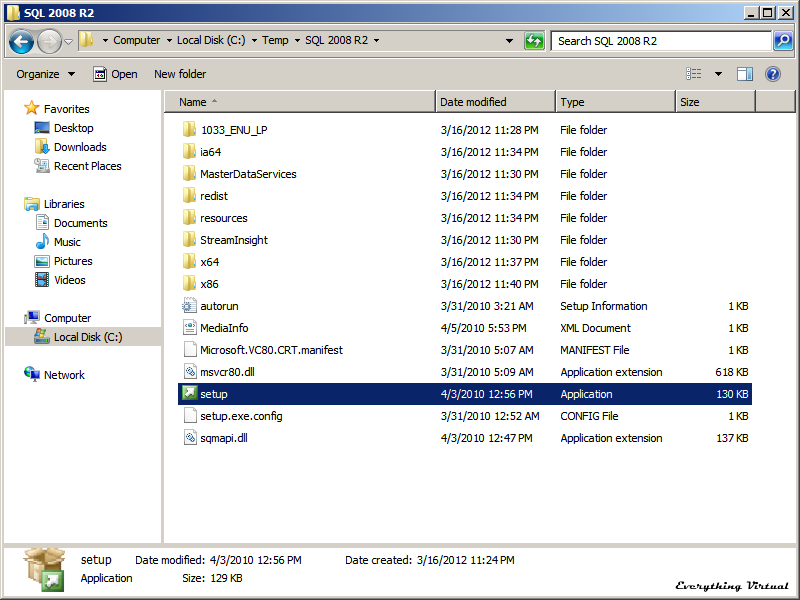Select the autorun setup information file
The width and height of the screenshot is (800, 600).
point(218,306)
